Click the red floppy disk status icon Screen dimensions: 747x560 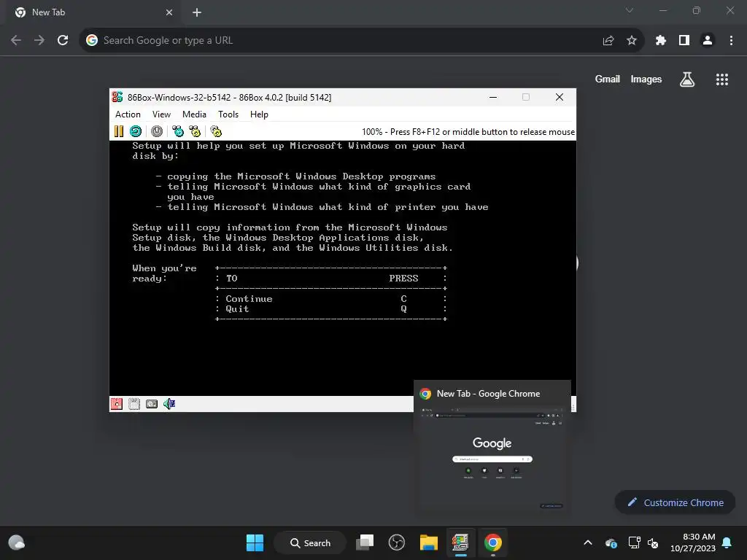pyautogui.click(x=117, y=404)
